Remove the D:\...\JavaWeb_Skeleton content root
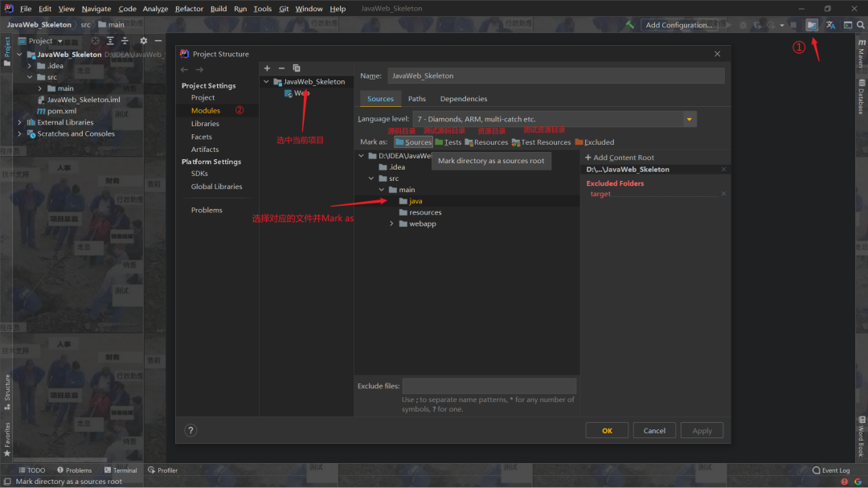The height and width of the screenshot is (488, 868). point(723,170)
